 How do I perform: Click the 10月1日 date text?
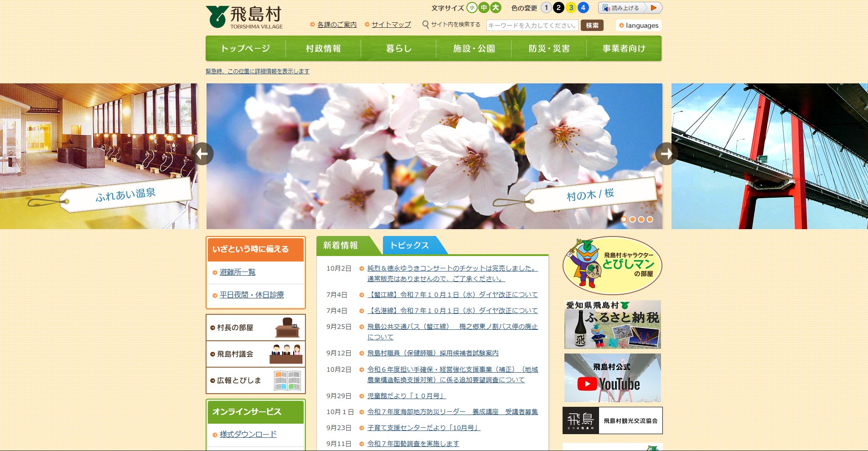[340, 412]
